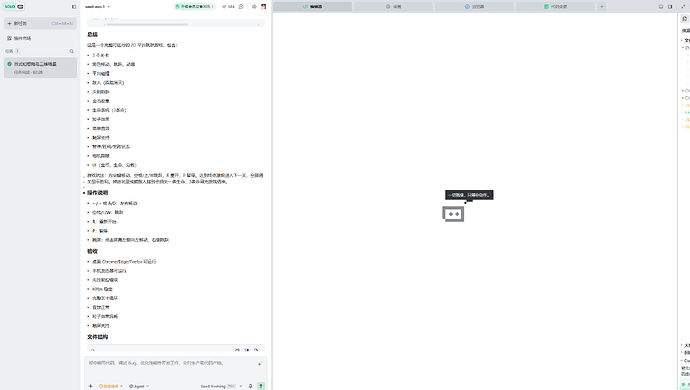This screenshot has height=390, width=690.
Task: Open settings via the gear icon
Action: (x=254, y=7)
